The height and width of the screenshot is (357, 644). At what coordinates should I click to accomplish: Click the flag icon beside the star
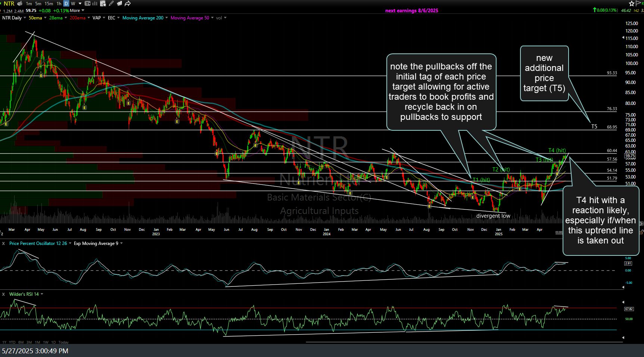(x=638, y=3)
